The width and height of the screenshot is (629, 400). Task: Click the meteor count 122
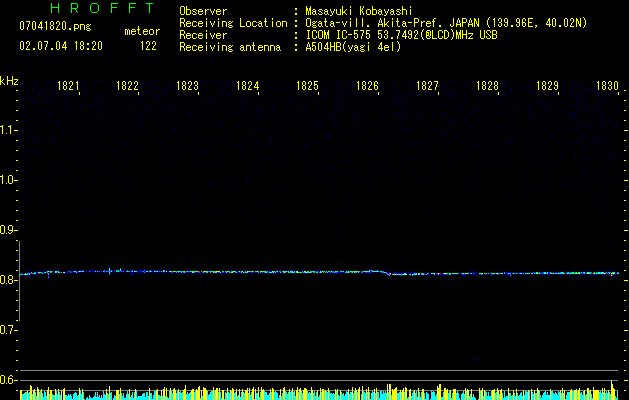click(x=148, y=46)
